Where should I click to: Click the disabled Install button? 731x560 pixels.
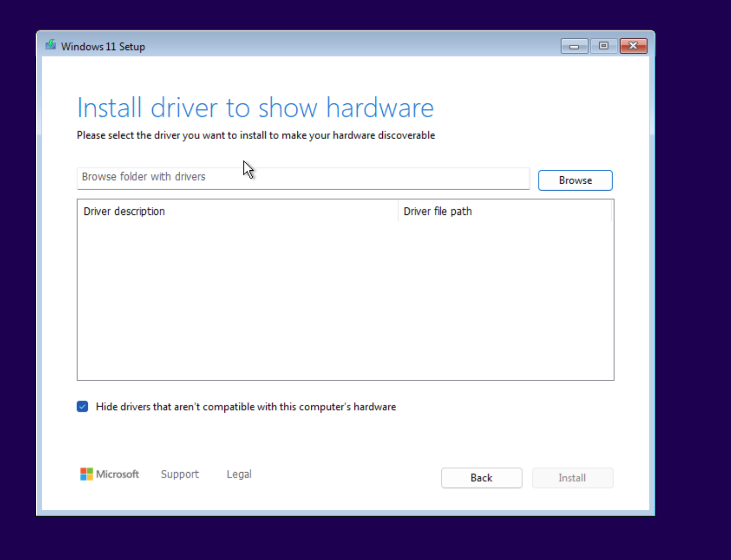pos(573,478)
